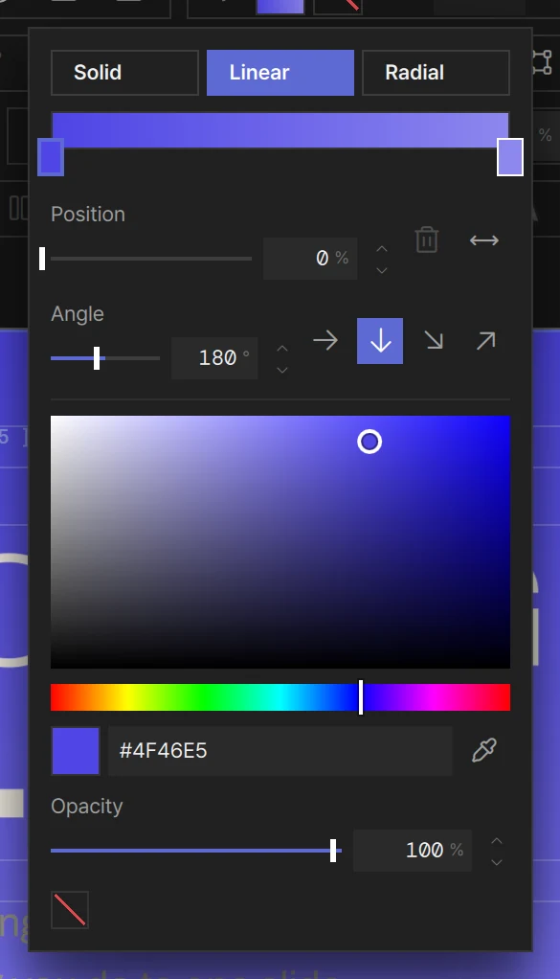Set gradient direction to right arrow

pyautogui.click(x=325, y=341)
